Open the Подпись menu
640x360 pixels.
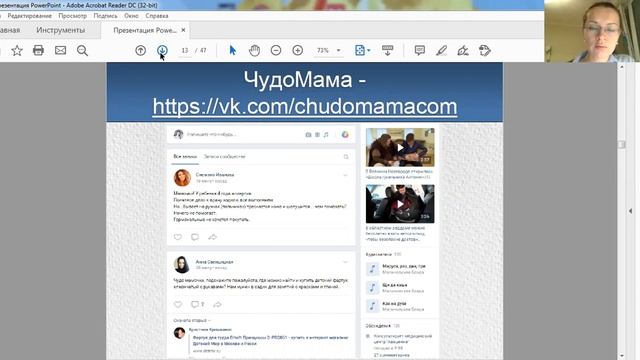(105, 16)
